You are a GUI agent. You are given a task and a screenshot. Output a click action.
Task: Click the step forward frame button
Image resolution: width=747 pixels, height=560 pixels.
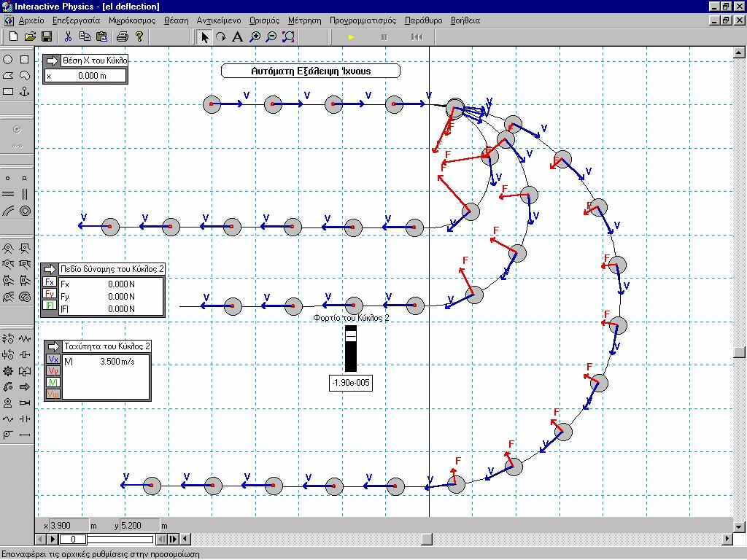pos(174,539)
